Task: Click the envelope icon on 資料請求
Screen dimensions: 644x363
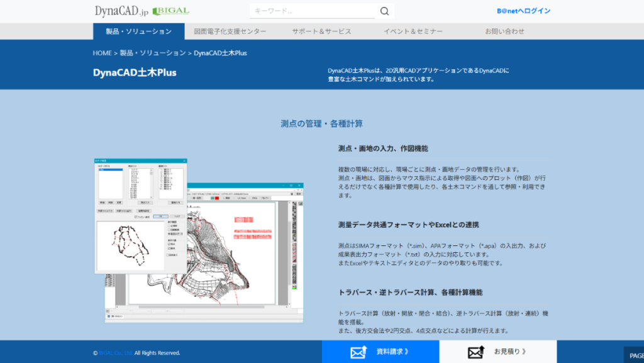Action: (358, 352)
